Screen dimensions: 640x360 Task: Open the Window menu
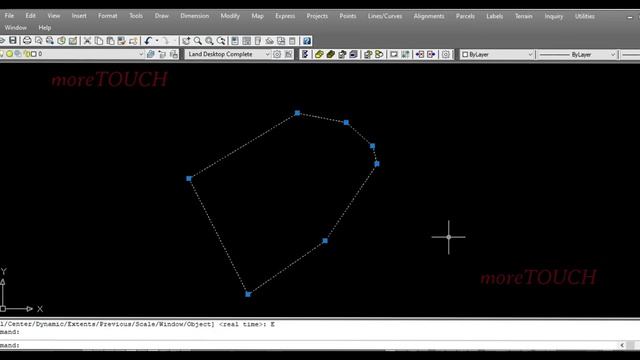pos(16,28)
